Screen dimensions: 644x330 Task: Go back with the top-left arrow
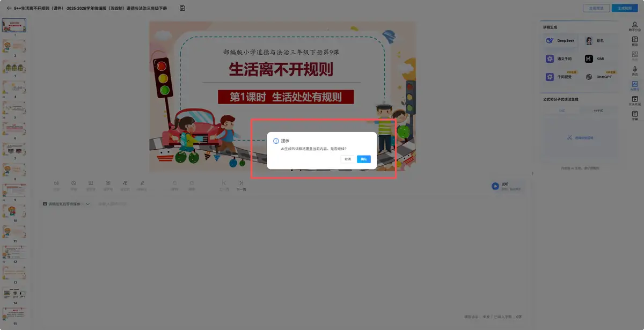click(9, 8)
